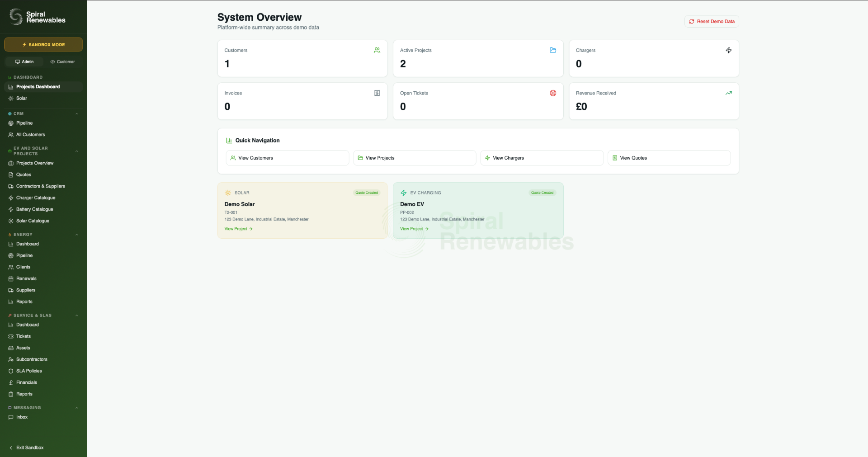
Task: Click the Financials pound icon
Action: pos(11,382)
